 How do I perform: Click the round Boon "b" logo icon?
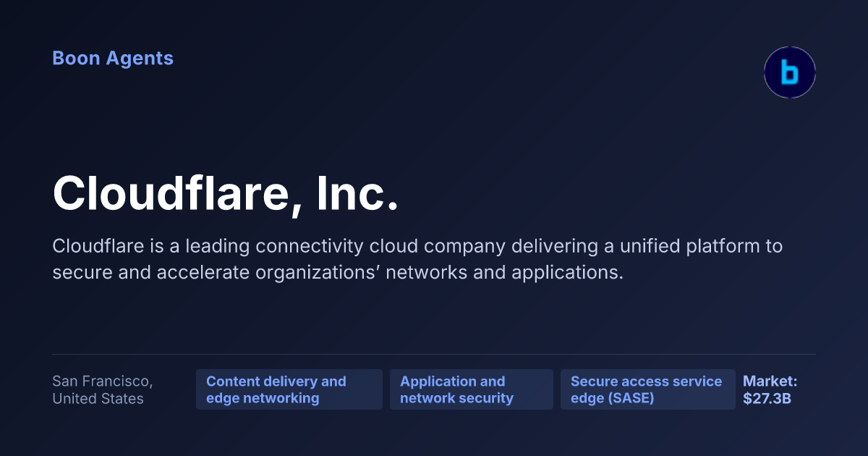[790, 72]
